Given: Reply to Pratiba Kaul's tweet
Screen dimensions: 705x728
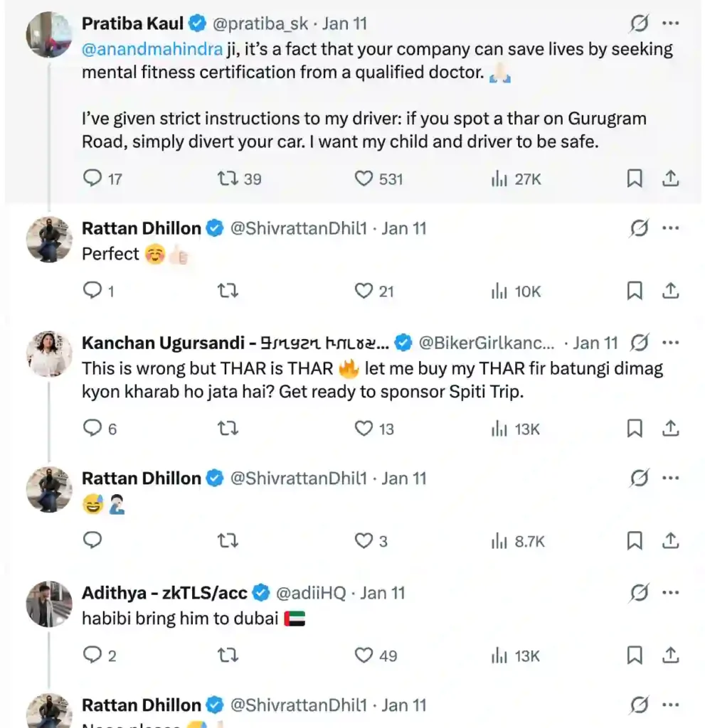Looking at the screenshot, I should click(93, 178).
